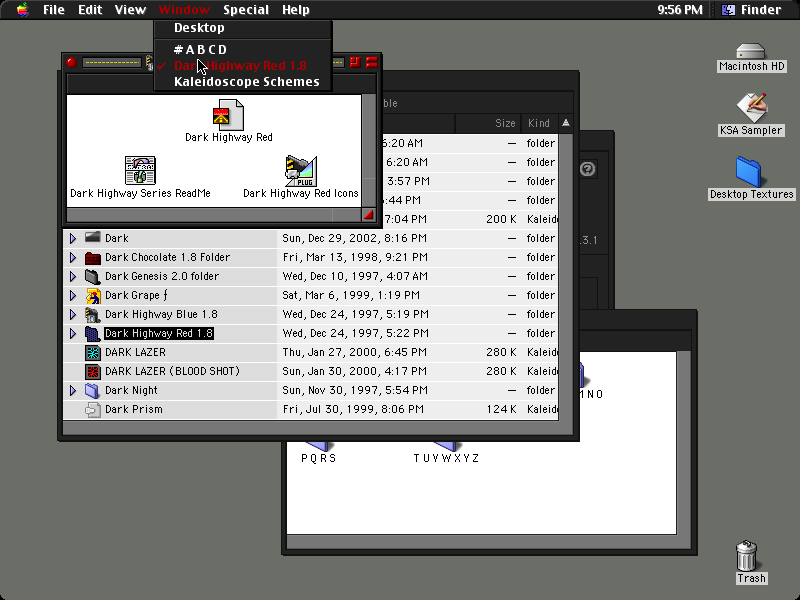This screenshot has width=800, height=600.
Task: Expand the Dark Grape ƒ row
Action: point(72,295)
